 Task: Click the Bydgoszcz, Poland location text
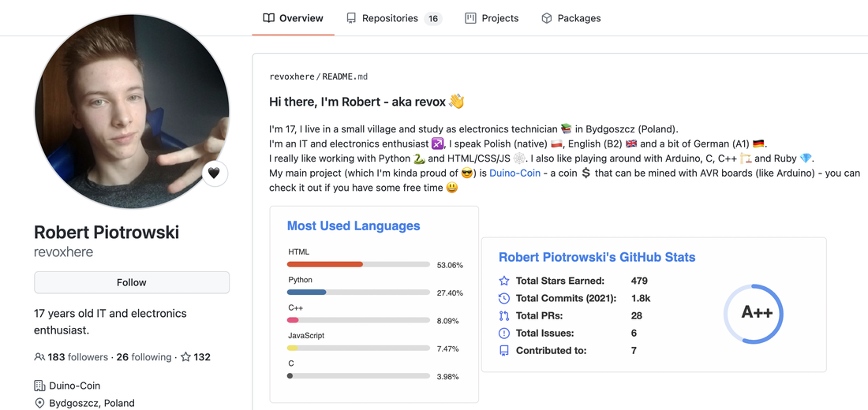click(92, 404)
